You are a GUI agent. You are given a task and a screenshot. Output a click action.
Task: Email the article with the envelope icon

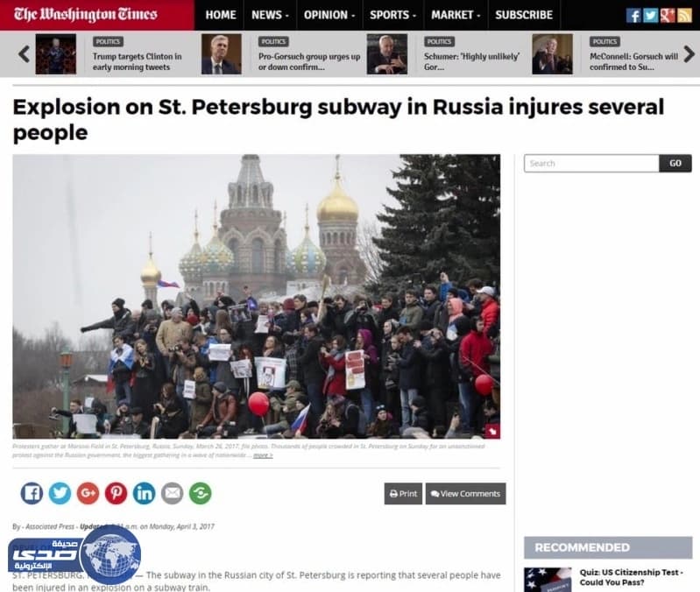coord(173,493)
